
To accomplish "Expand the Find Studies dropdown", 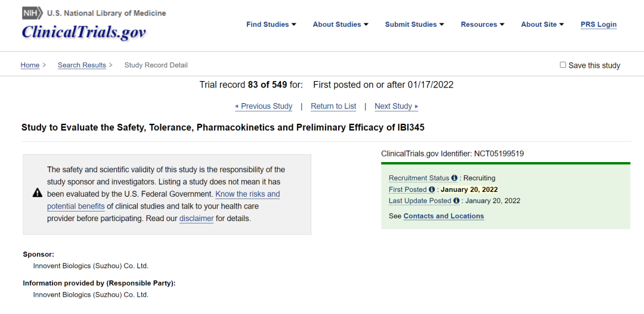I will 271,24.
